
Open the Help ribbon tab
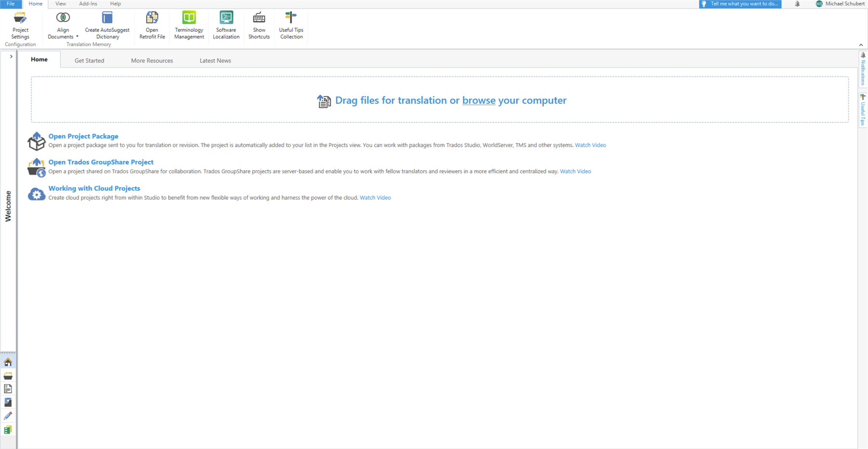coord(115,4)
